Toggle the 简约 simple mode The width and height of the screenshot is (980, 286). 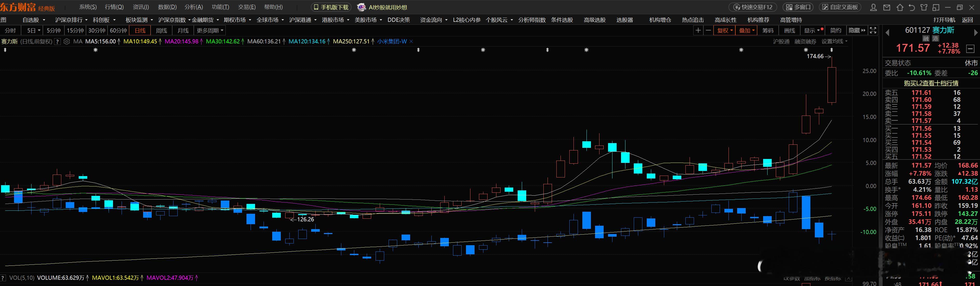point(836,30)
